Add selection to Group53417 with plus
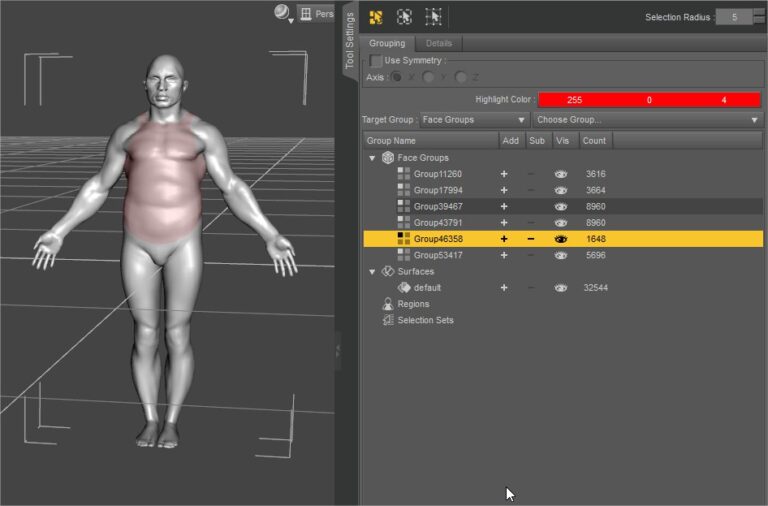 coord(504,255)
